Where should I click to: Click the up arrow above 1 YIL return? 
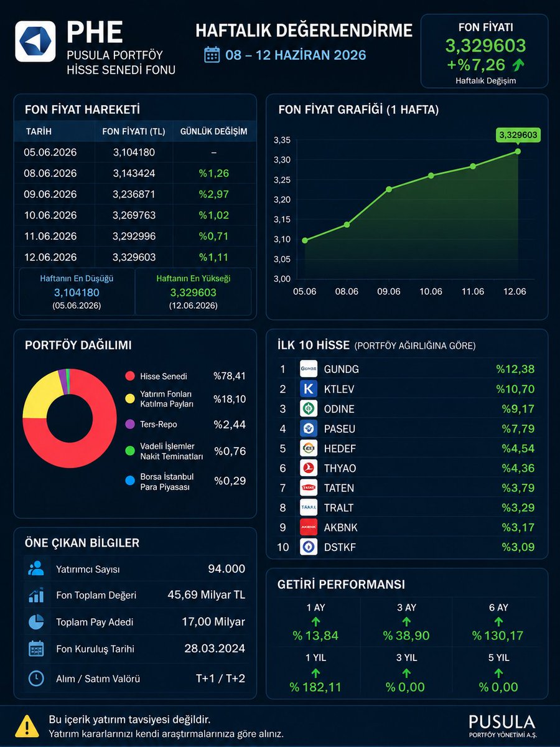coord(315,673)
